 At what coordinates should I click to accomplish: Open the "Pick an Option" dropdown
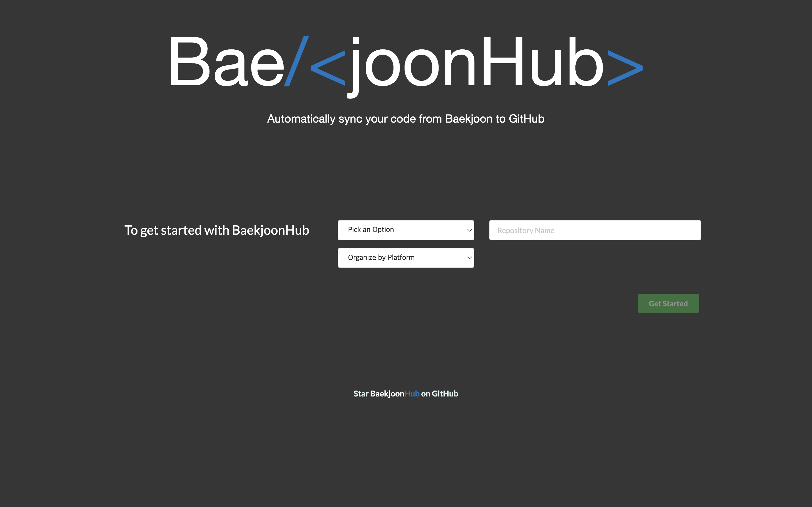(405, 230)
